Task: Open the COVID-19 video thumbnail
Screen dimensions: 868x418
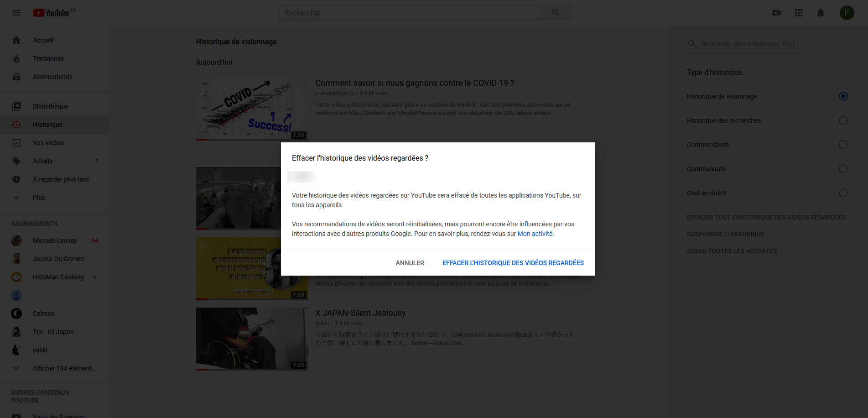Action: click(252, 109)
